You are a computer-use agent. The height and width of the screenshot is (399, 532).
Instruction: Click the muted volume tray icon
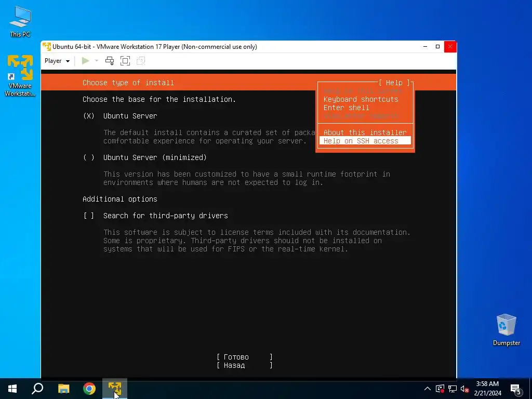464,389
